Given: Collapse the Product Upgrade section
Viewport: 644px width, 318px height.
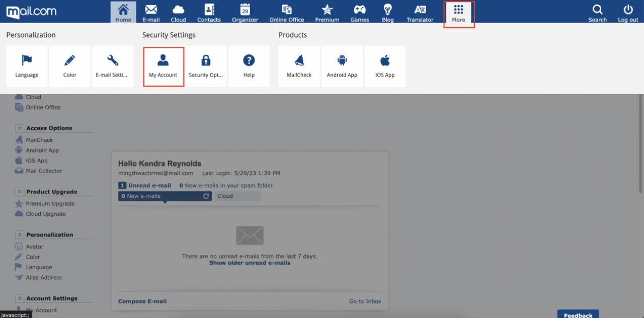Looking at the screenshot, I should (19, 192).
